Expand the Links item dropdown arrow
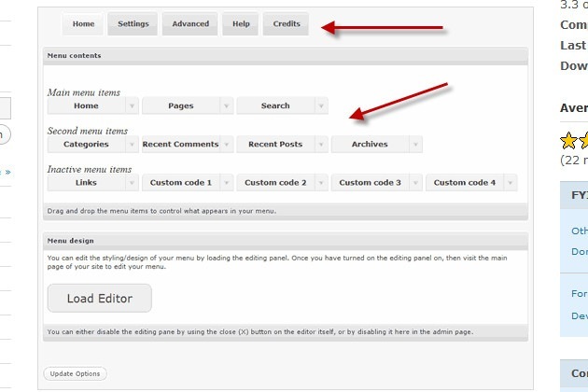This screenshot has height=392, width=588. [133, 183]
